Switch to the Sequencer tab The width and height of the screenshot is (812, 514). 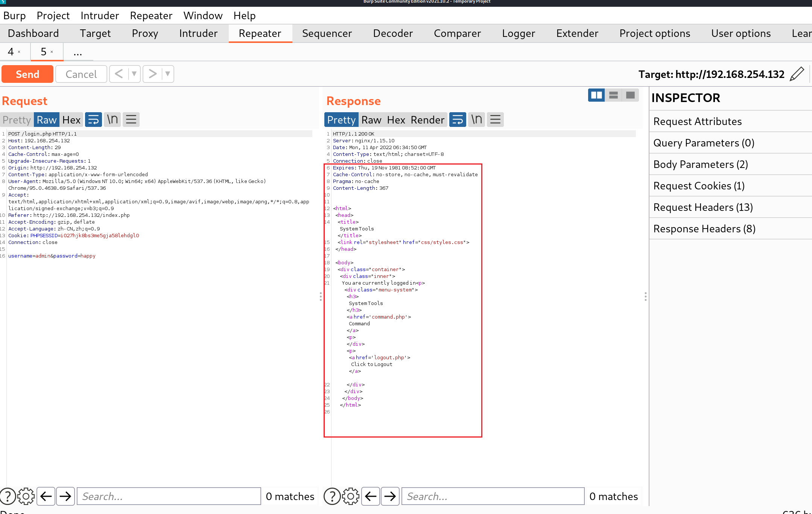click(327, 34)
